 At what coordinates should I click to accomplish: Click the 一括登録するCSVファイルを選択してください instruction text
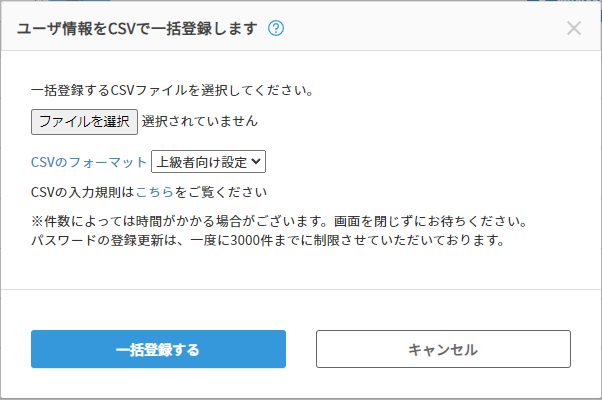(x=173, y=90)
